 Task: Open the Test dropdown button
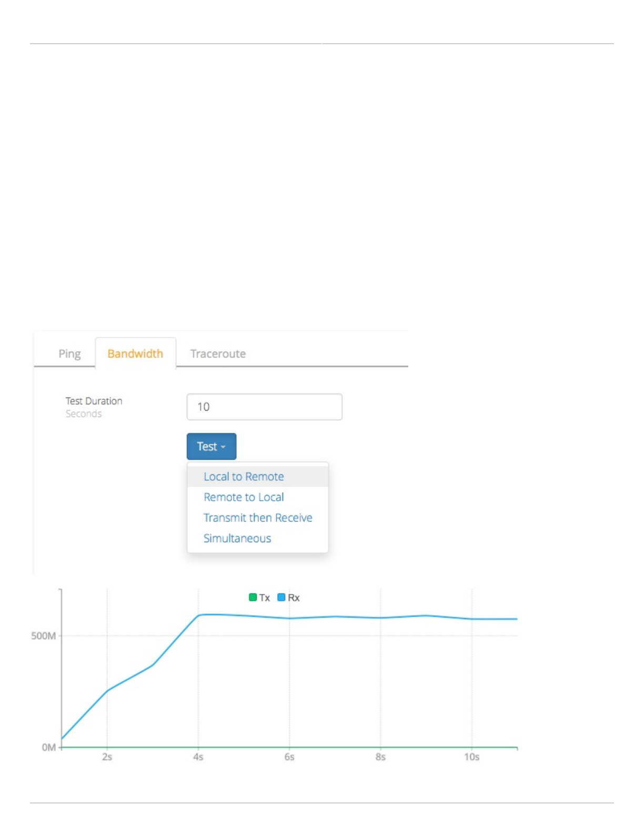211,446
